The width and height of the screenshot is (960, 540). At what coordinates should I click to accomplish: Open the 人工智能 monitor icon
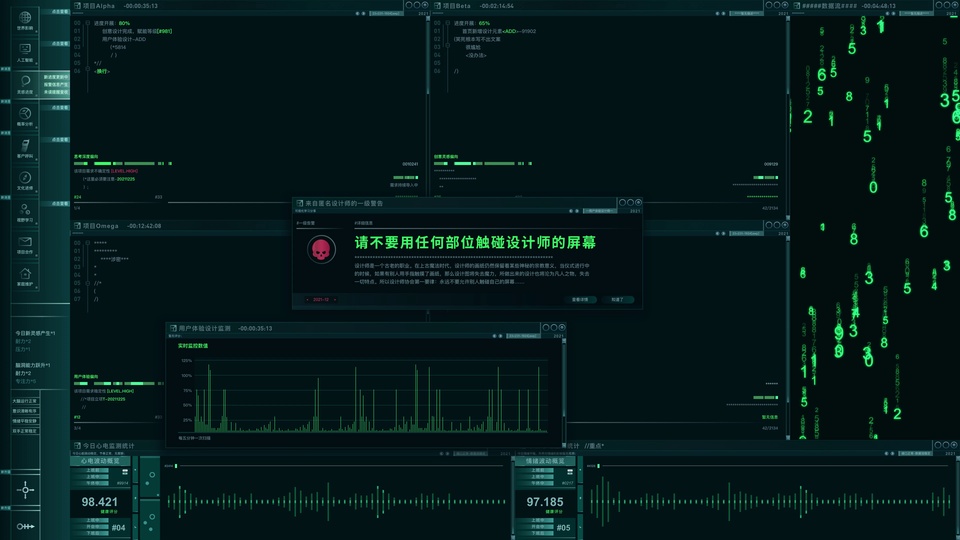point(25,49)
